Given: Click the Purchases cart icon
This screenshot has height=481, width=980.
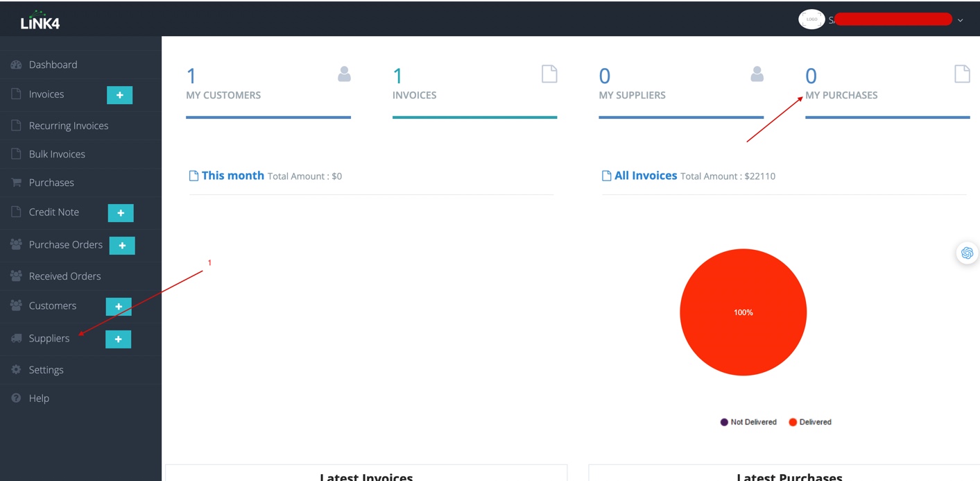Looking at the screenshot, I should click(x=16, y=183).
